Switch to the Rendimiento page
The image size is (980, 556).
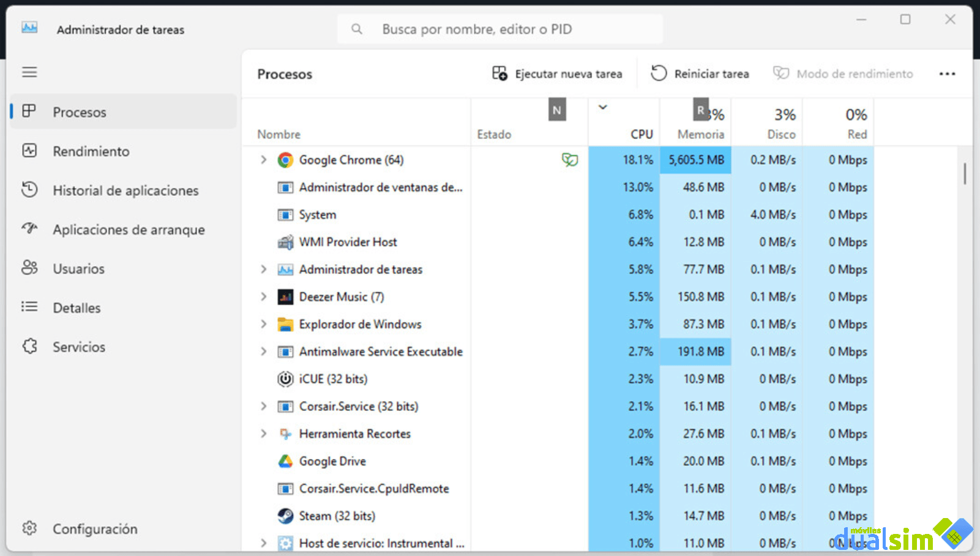pos(124,151)
